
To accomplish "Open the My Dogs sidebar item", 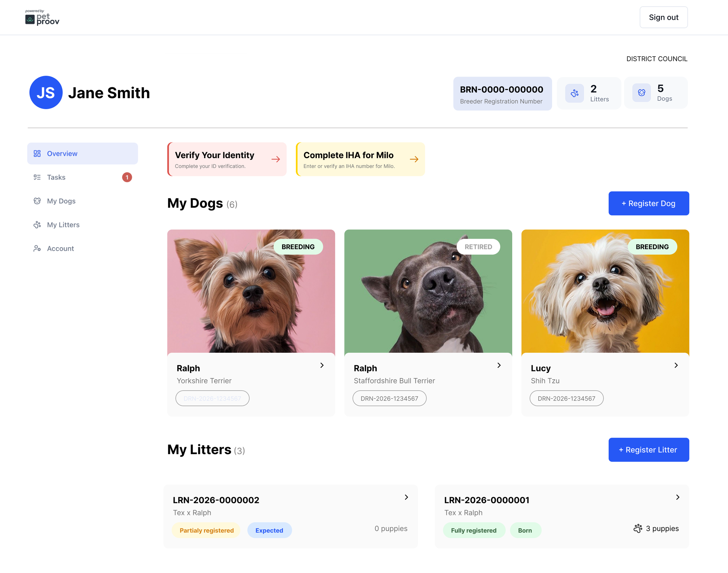I will click(x=61, y=201).
